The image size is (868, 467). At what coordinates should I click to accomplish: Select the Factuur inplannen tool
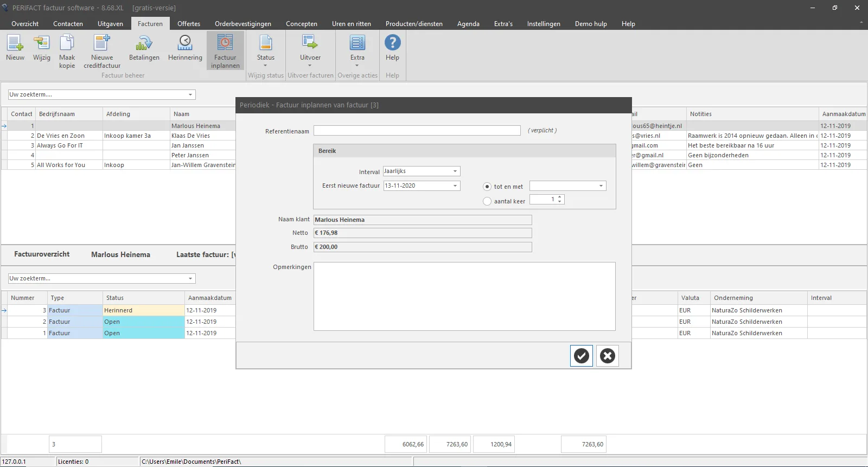coord(225,51)
